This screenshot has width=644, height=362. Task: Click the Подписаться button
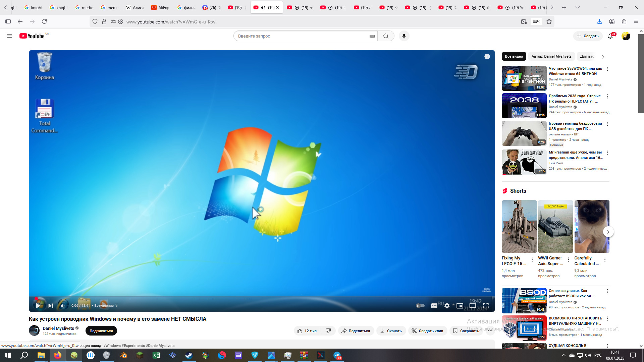tap(101, 330)
